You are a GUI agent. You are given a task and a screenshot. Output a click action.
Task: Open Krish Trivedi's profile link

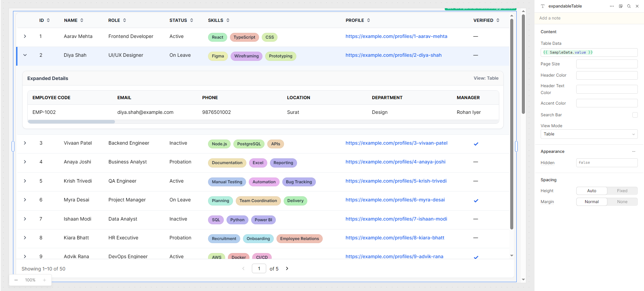coord(396,181)
